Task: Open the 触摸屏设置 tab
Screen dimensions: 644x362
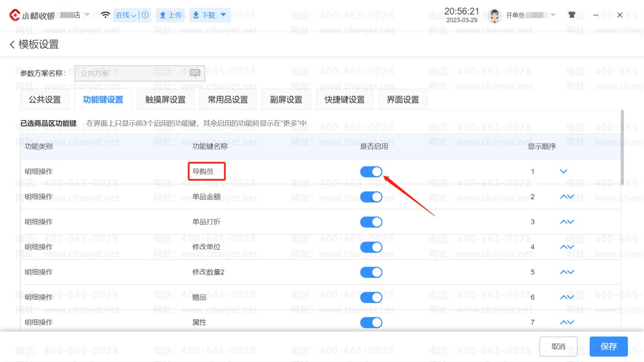Action: [166, 100]
